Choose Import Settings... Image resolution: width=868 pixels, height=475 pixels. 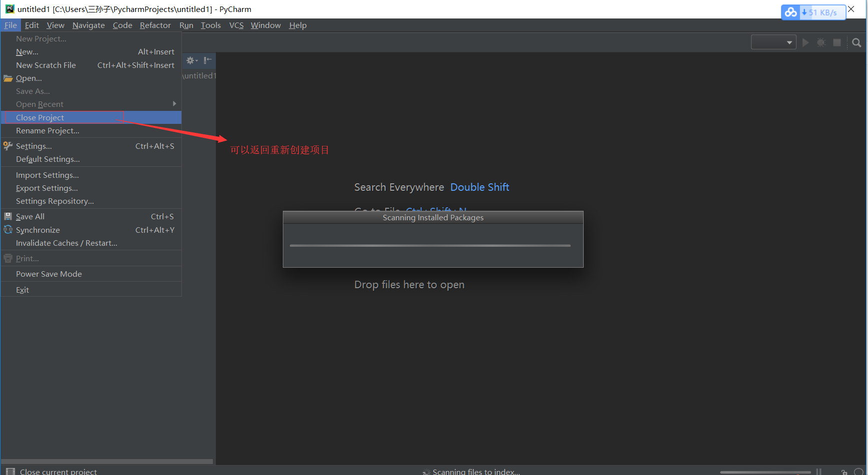pos(91,175)
